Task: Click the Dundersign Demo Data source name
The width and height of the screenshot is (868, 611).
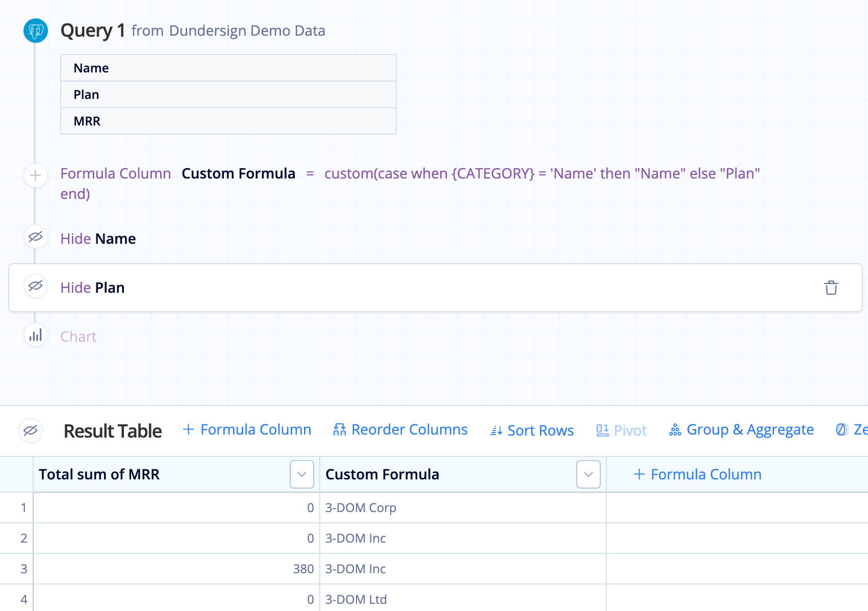Action: pyautogui.click(x=247, y=31)
